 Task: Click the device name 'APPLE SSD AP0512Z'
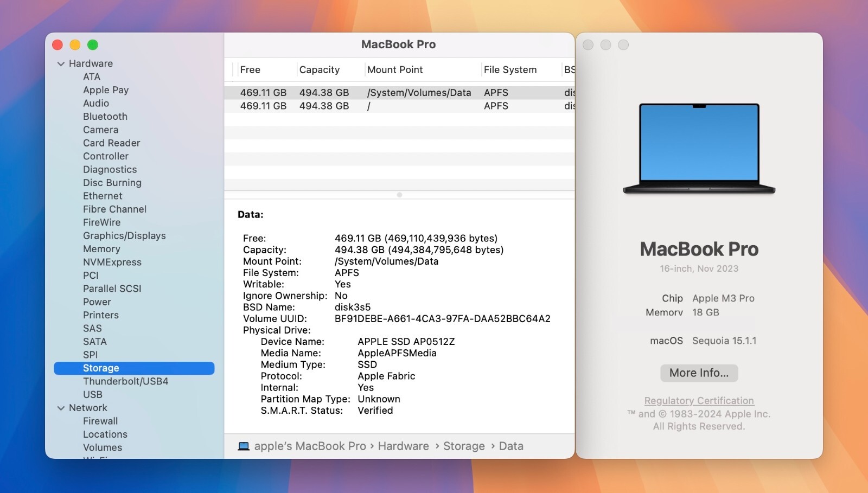tap(406, 342)
